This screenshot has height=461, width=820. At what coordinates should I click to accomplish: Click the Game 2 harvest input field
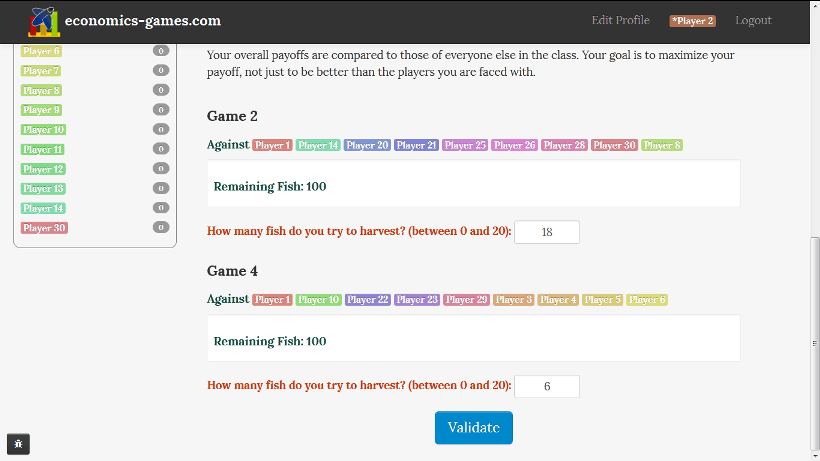pos(547,232)
